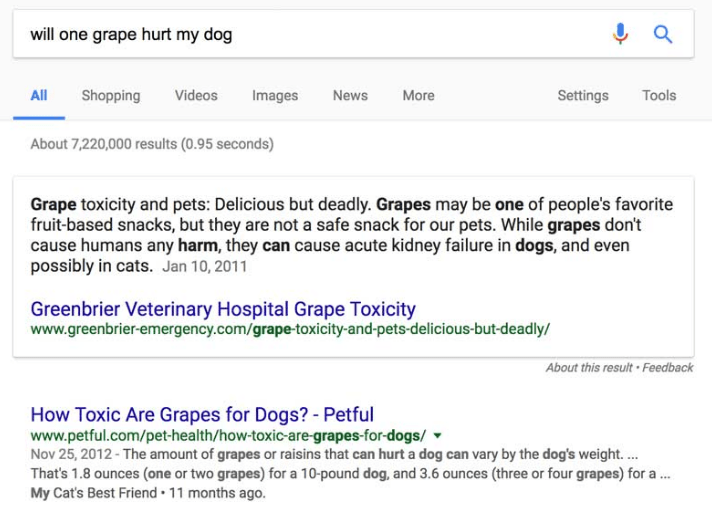Click the petful.com green URL
This screenshot has width=712, height=520.
[228, 435]
